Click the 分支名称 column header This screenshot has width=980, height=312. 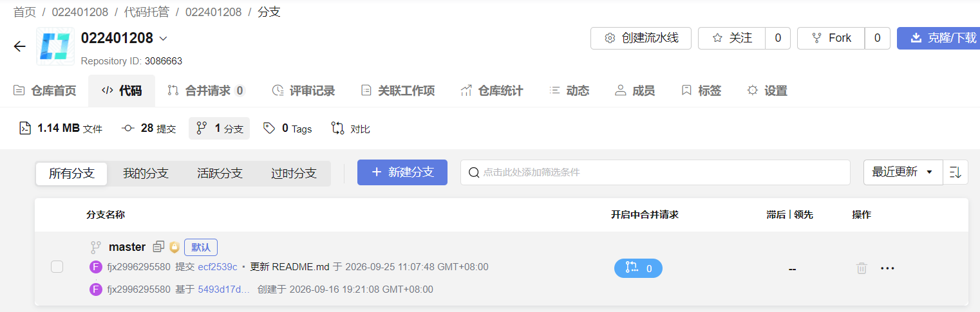pos(106,215)
